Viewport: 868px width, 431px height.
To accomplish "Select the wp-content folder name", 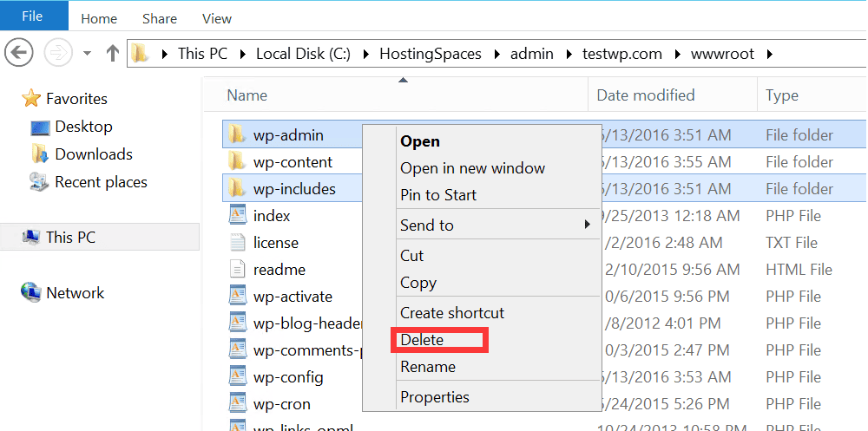I will [293, 162].
